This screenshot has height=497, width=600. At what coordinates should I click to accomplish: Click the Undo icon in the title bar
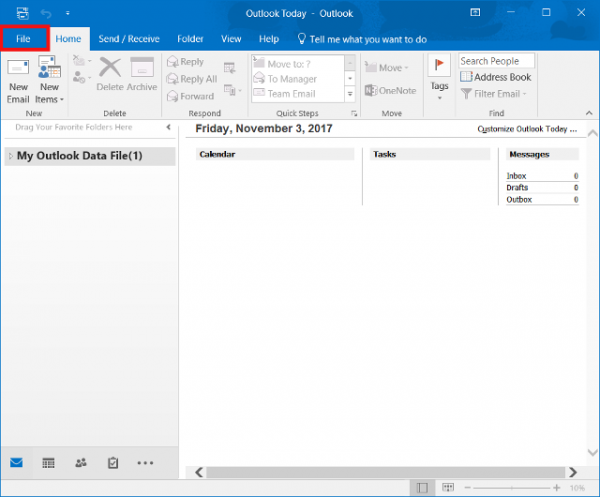[x=46, y=14]
